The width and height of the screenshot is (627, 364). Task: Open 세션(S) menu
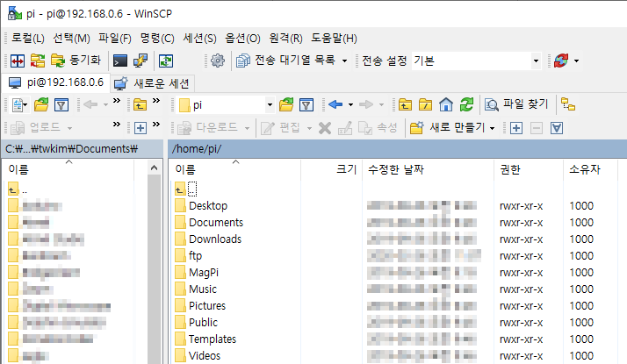coord(199,39)
